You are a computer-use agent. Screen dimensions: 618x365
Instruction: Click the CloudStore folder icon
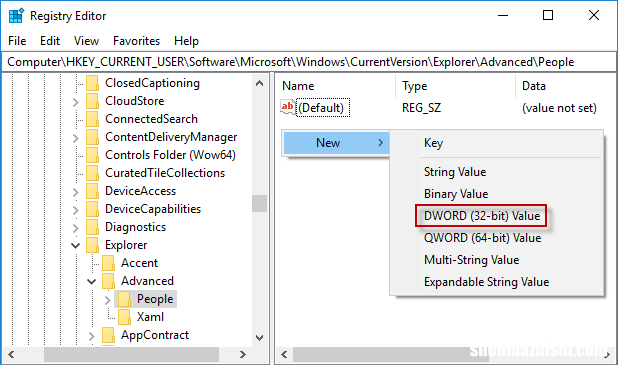tap(93, 101)
